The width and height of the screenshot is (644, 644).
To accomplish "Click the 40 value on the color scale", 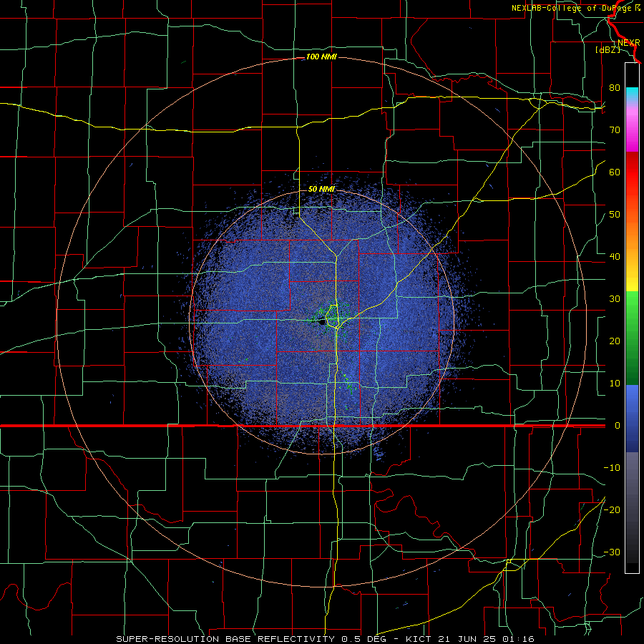I will point(615,256).
